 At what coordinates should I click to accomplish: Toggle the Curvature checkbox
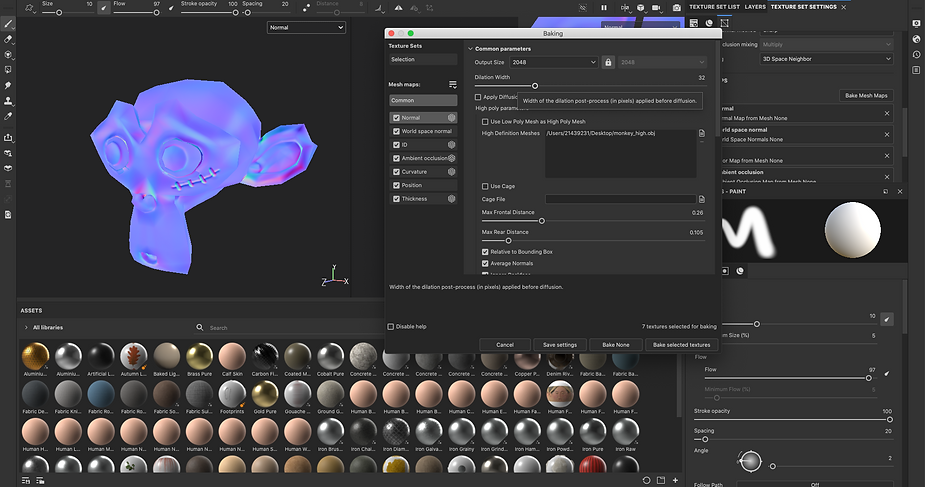pos(396,172)
